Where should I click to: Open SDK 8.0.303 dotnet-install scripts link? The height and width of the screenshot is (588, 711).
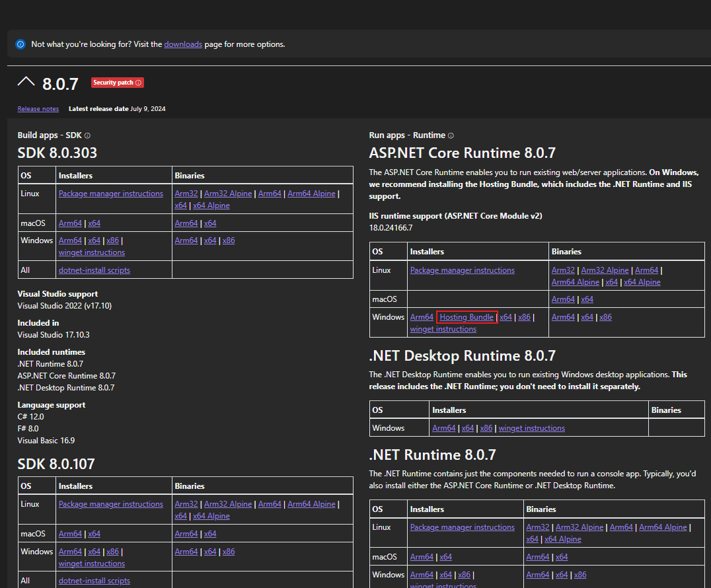point(94,270)
